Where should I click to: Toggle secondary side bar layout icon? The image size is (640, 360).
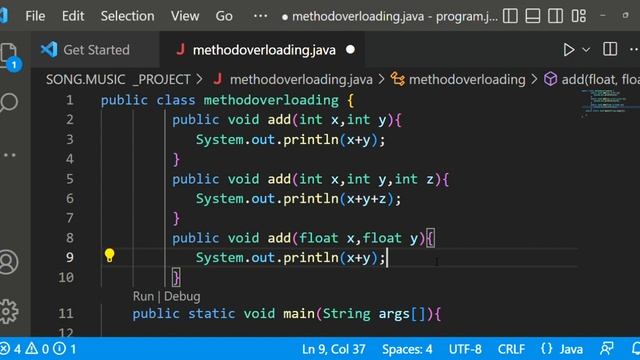[555, 16]
